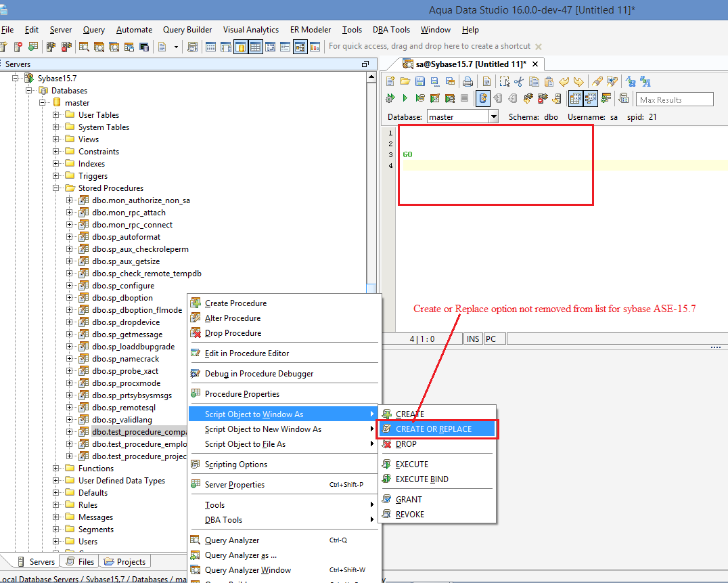Click the Max Results input field

pos(674,100)
